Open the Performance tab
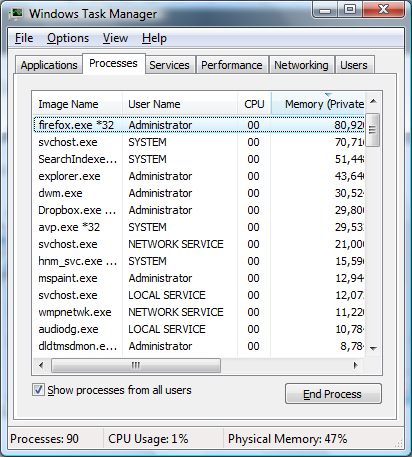Viewport: 412px width, 457px height. pos(232,65)
